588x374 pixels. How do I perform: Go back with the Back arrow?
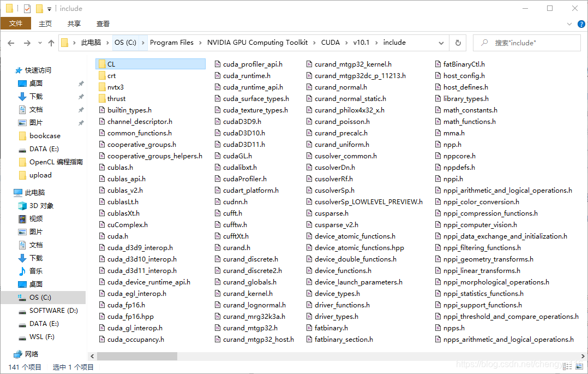[x=11, y=43]
